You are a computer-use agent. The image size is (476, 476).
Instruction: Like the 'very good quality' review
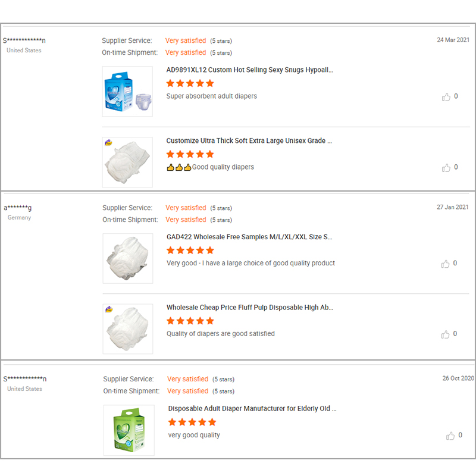(450, 436)
